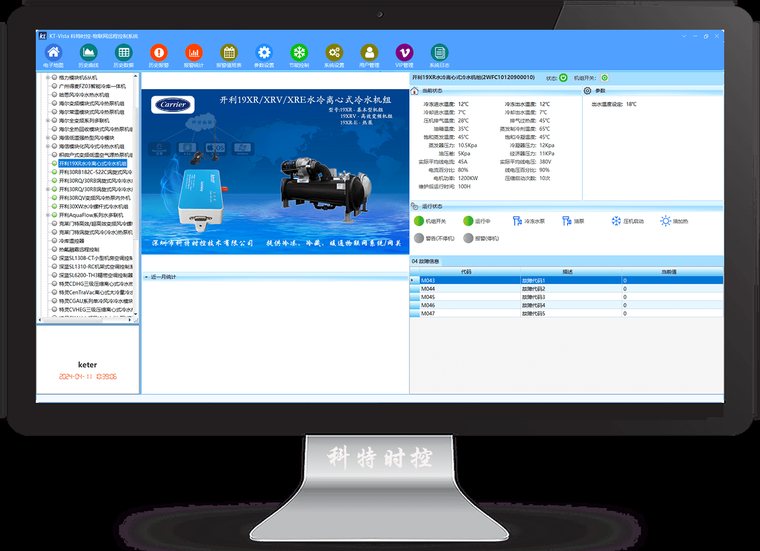Click the 油加热 sun icon
Screen dimensions: 760x551
pyautogui.click(x=665, y=221)
